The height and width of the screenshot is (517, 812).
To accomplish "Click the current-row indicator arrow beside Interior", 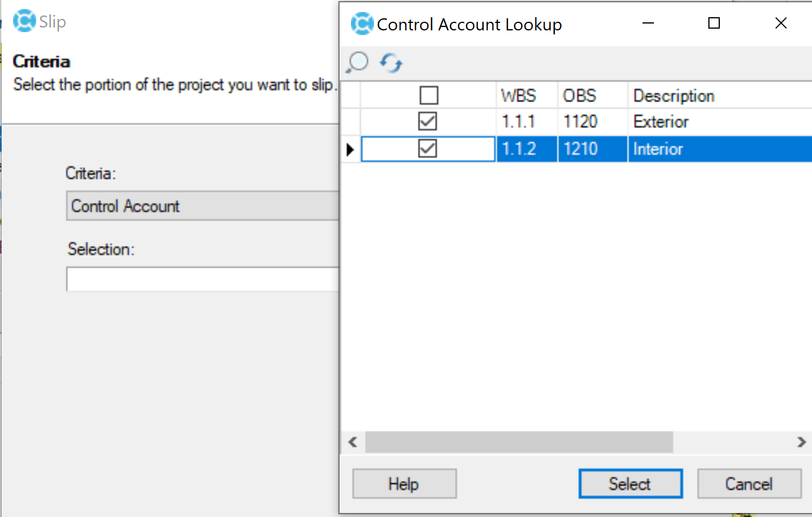I will 350,150.
